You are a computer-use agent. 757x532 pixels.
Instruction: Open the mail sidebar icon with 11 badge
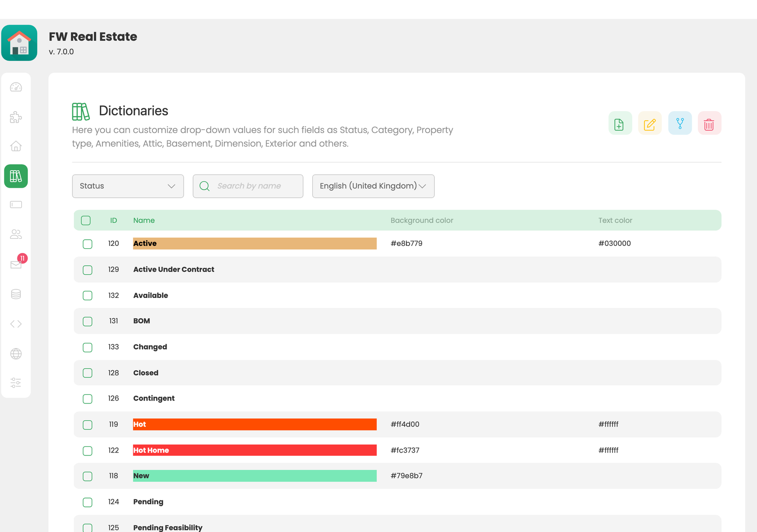[16, 264]
